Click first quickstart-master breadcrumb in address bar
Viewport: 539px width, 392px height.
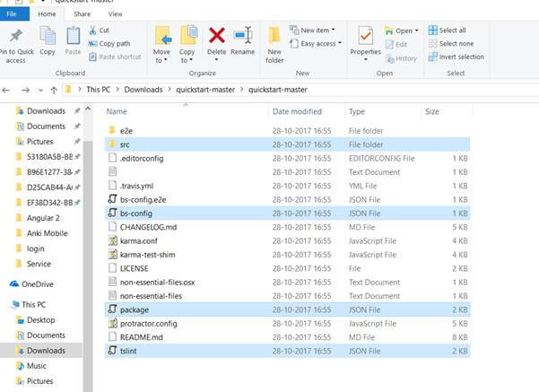tap(205, 90)
